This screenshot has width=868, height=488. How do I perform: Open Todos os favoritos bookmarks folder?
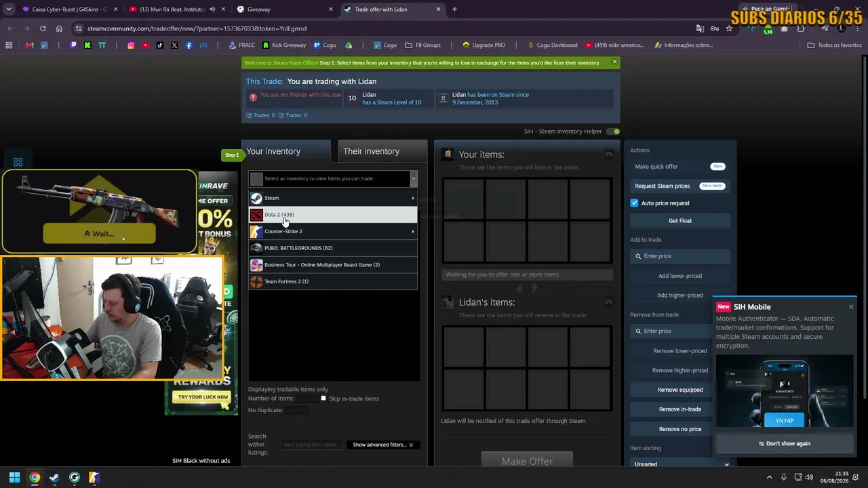834,45
